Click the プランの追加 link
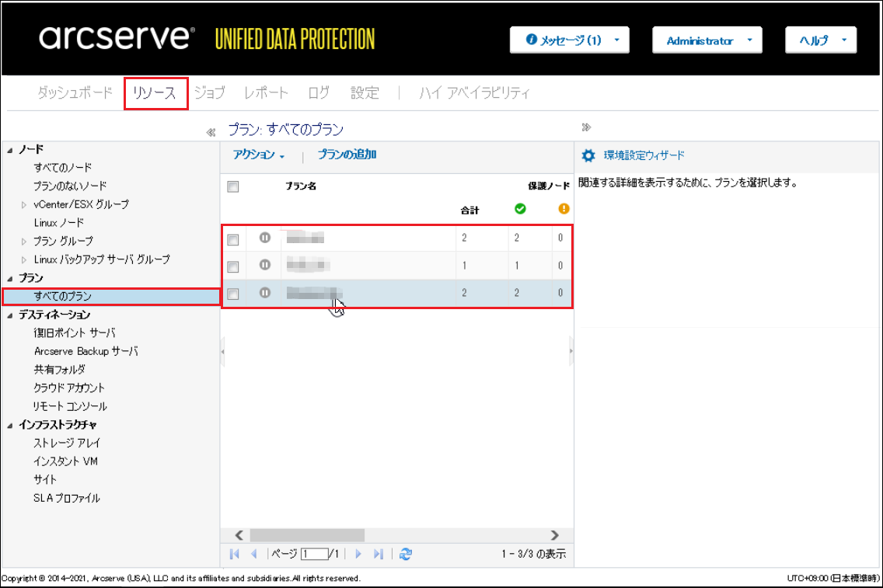Screen dimensions: 883x588 (347, 154)
